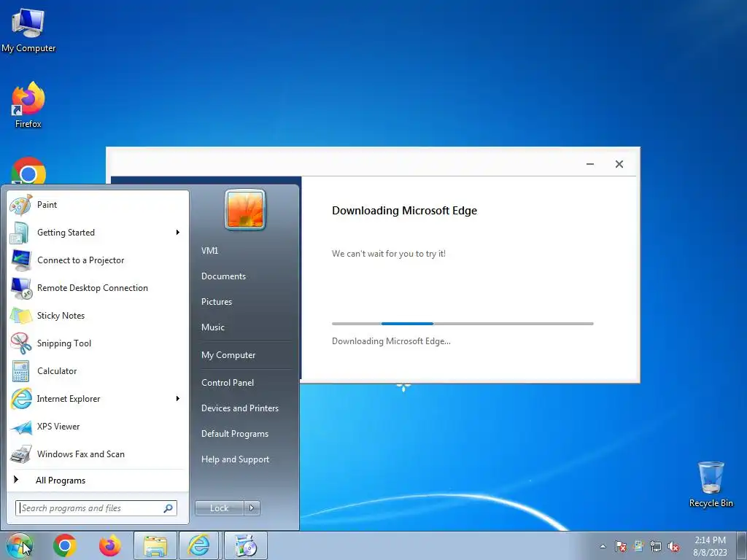
Task: Launch Connect to a Projector
Action: (x=98, y=260)
